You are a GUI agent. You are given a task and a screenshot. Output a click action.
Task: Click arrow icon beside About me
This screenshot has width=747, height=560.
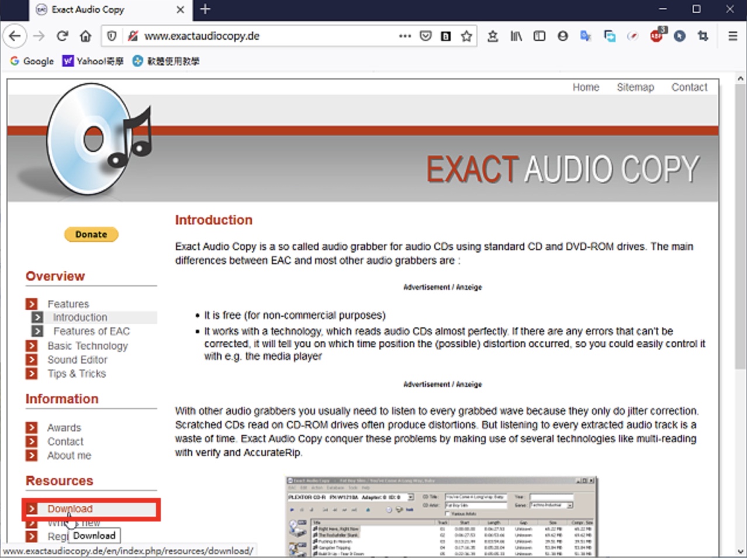pos(32,456)
